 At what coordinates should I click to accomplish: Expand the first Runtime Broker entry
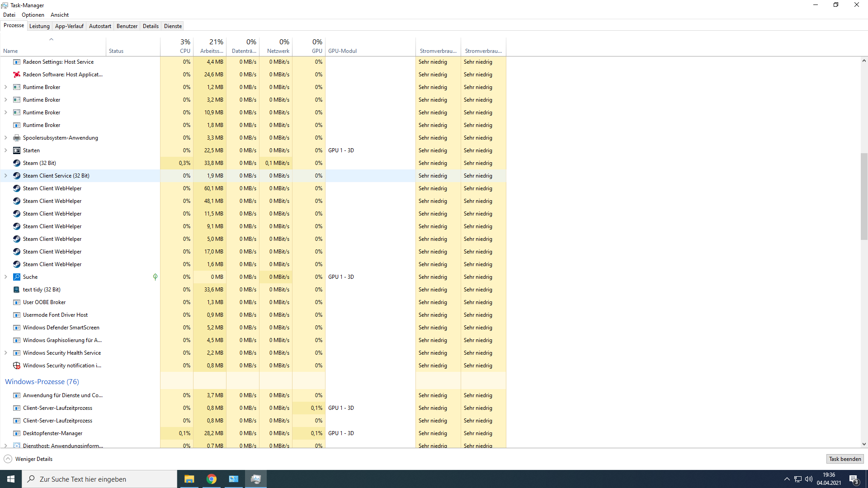click(5, 87)
